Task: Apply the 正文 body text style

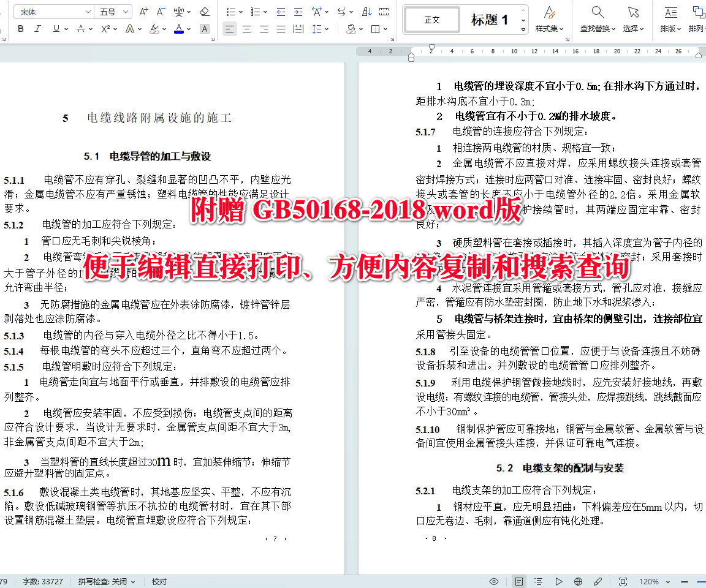Action: coord(431,20)
